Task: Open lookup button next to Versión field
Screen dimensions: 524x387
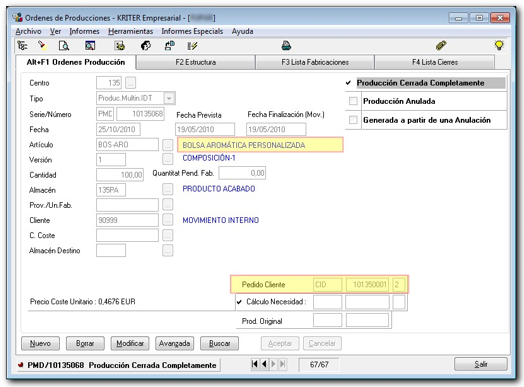Action: pos(167,159)
